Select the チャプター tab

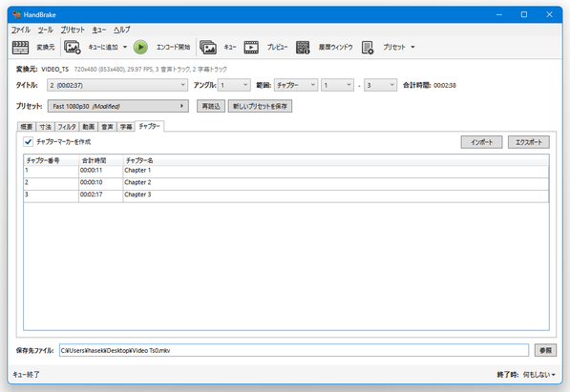pos(149,126)
